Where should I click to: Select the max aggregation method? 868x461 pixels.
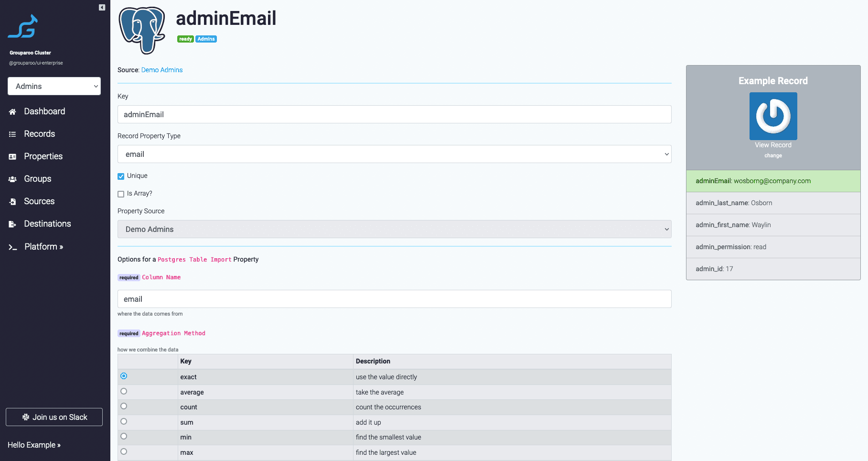click(124, 451)
